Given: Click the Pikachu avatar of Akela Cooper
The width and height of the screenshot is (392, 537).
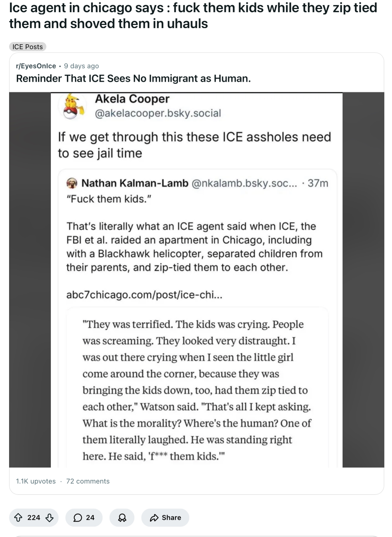Looking at the screenshot, I should (72, 106).
